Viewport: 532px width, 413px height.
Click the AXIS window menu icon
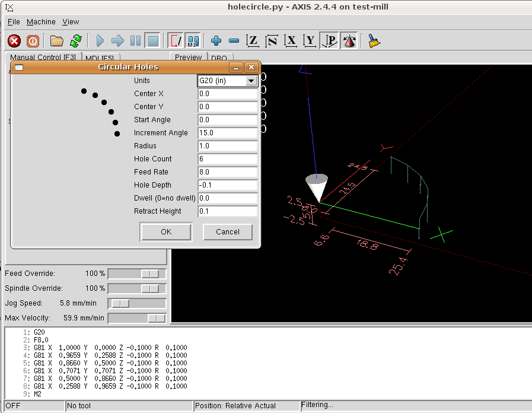click(9, 7)
